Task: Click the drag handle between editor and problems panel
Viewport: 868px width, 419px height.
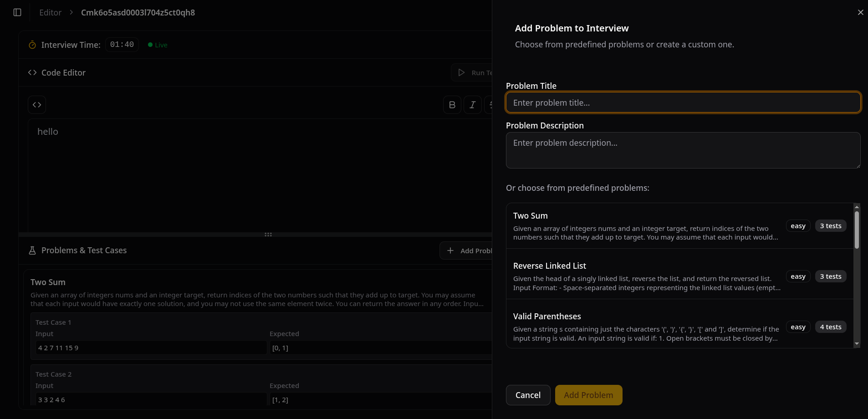Action: tap(268, 234)
